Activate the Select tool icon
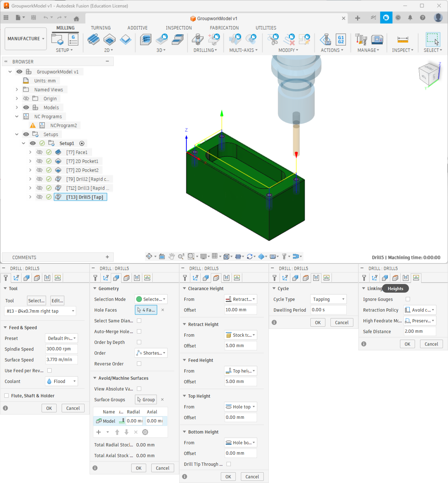 (x=433, y=39)
